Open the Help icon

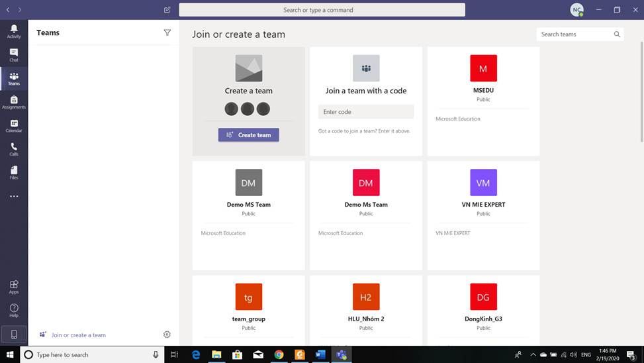(x=14, y=310)
